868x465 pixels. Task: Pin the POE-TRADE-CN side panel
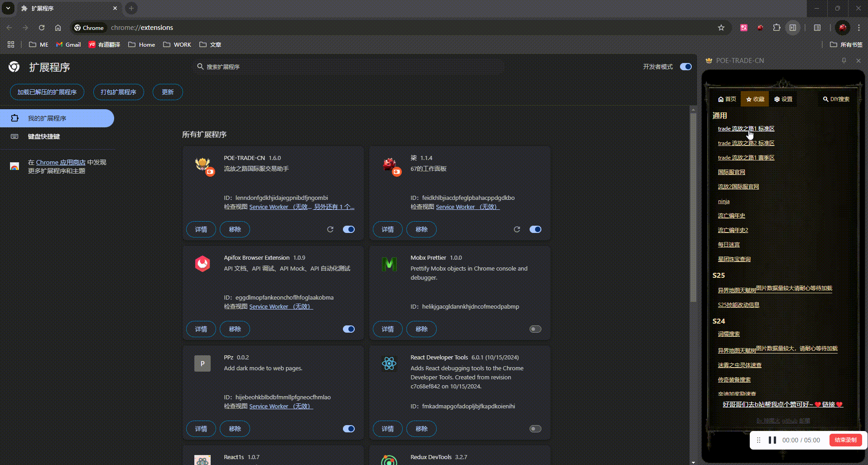point(844,60)
